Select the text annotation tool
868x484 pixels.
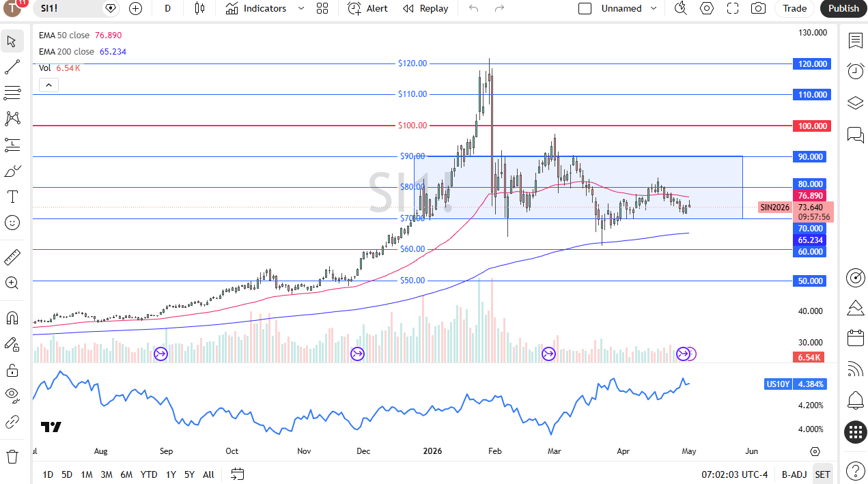point(12,197)
